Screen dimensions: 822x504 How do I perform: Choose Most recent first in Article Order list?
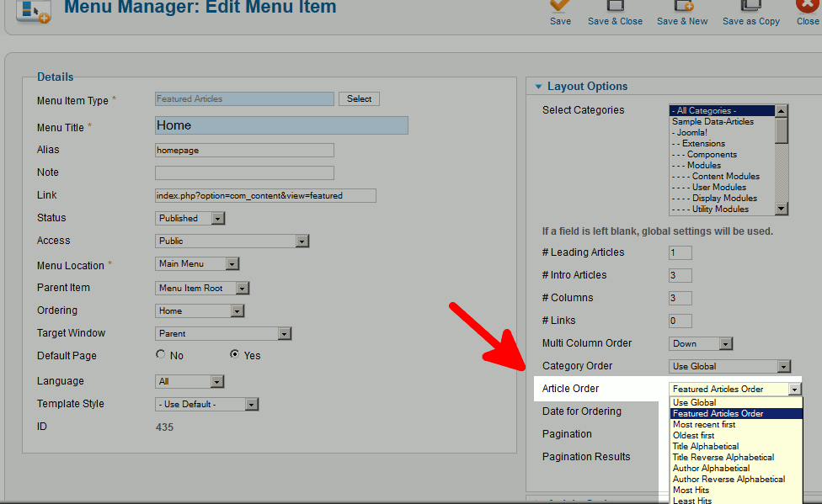(704, 424)
